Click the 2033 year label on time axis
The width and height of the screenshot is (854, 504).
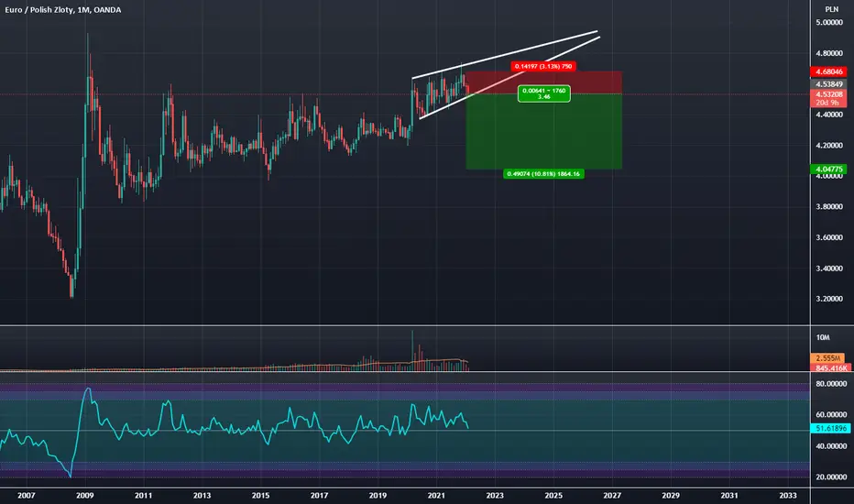click(787, 495)
